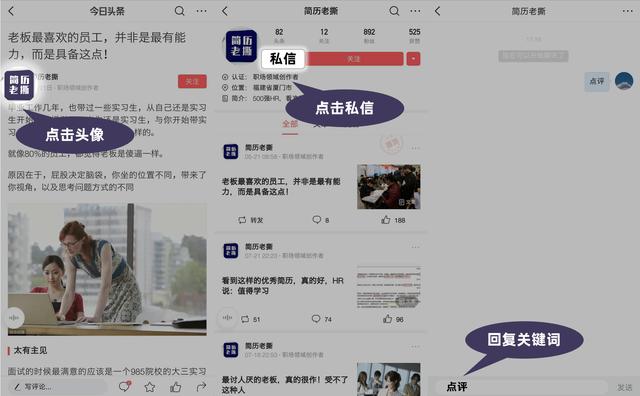The width and height of the screenshot is (640, 396).
Task: Like the article with the thumbs-up in the bottom bar
Action: [x=176, y=387]
